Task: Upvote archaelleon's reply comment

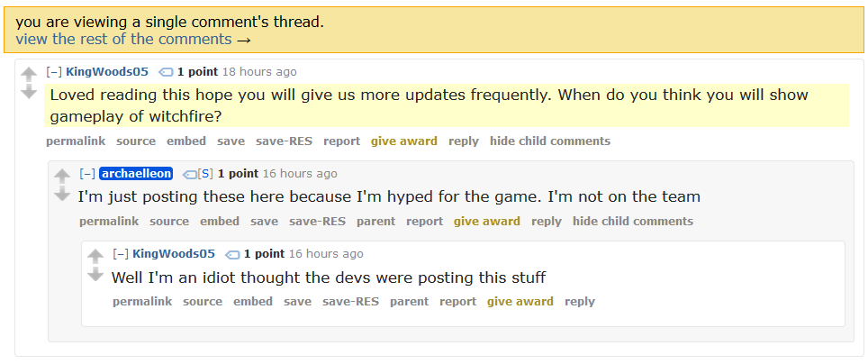Action: (62, 176)
